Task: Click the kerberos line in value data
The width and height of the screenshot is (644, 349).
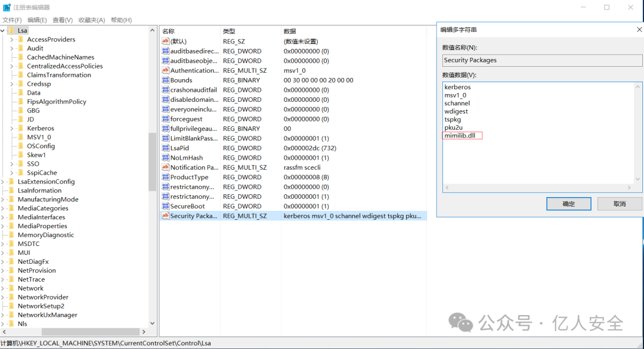Action: coord(457,87)
